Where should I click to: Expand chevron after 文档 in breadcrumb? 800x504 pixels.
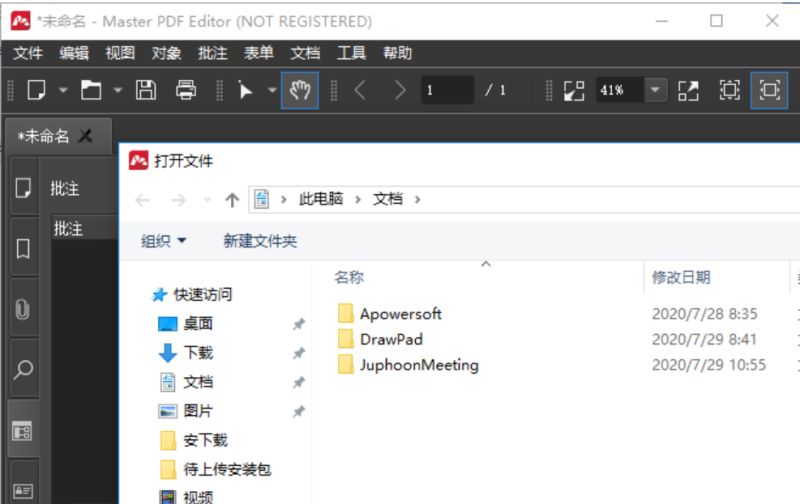pyautogui.click(x=418, y=199)
